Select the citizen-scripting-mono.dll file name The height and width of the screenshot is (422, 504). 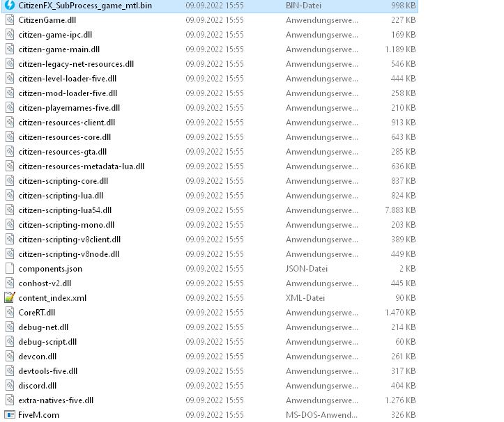click(x=66, y=225)
